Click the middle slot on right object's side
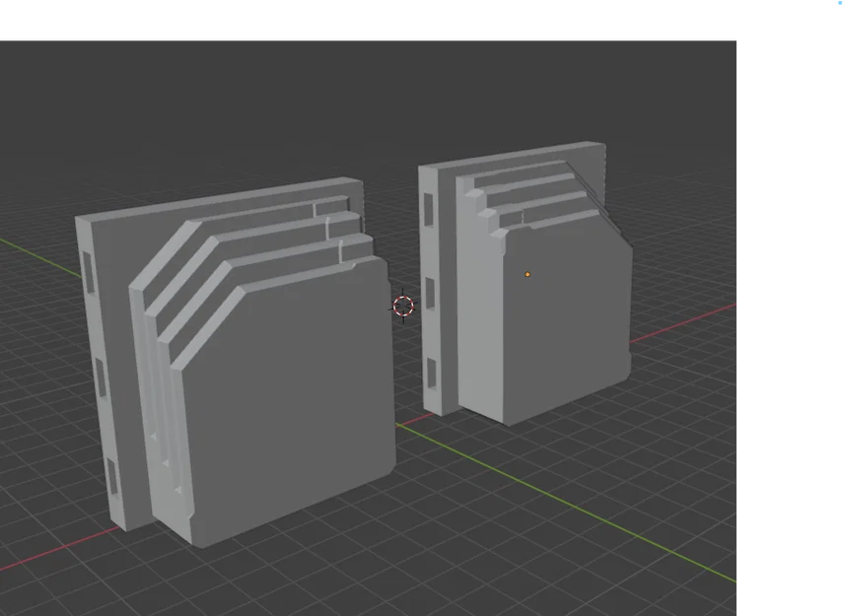The width and height of the screenshot is (843, 616). (430, 294)
